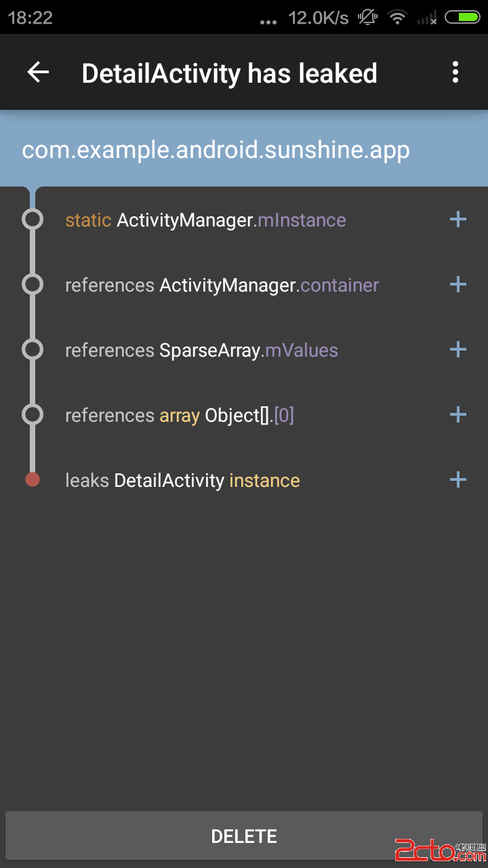Select the com.example.android.sunshine.app header

point(216,150)
